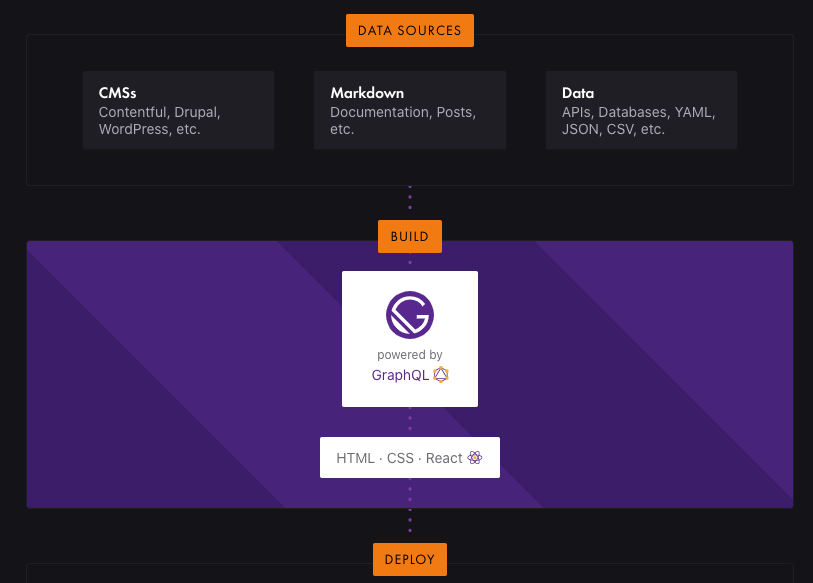813x583 pixels.
Task: Select the Data card
Action: pos(641,110)
